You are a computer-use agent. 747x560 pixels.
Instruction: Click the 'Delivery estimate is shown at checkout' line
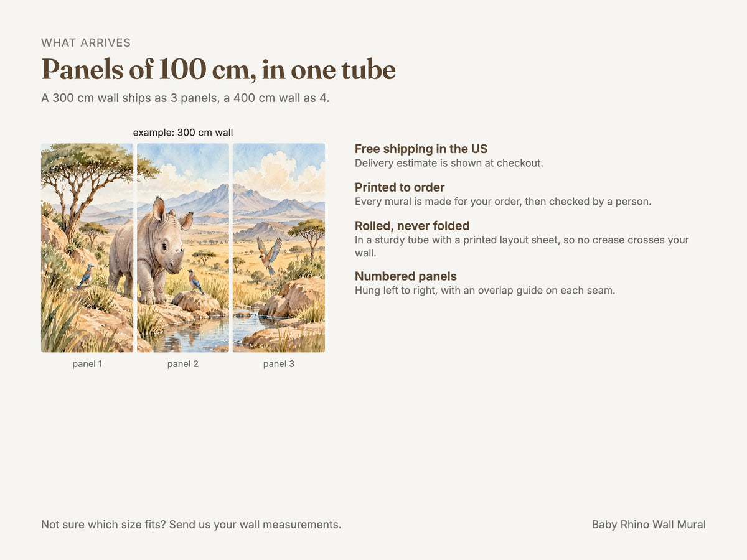tap(449, 163)
